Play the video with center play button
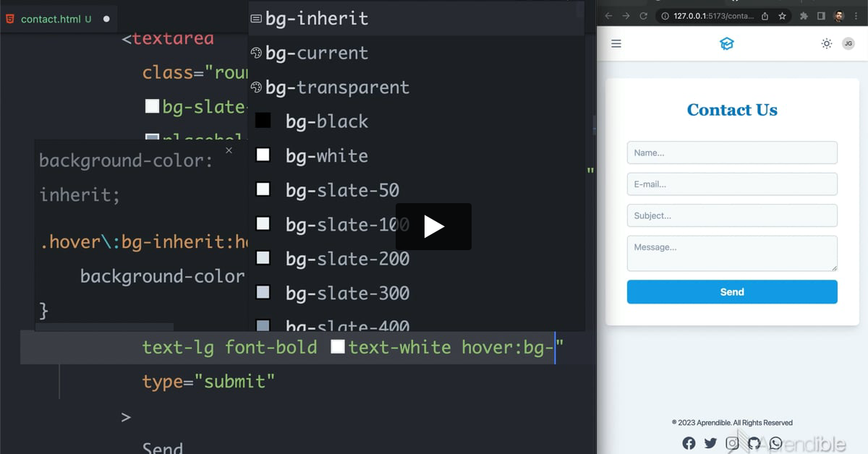The width and height of the screenshot is (868, 454). (x=433, y=227)
